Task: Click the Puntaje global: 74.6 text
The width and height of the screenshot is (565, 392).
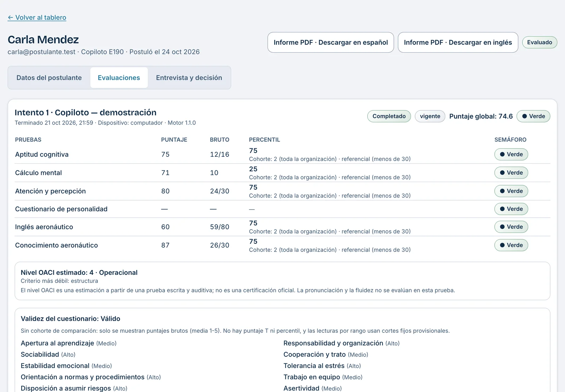Action: [x=481, y=116]
